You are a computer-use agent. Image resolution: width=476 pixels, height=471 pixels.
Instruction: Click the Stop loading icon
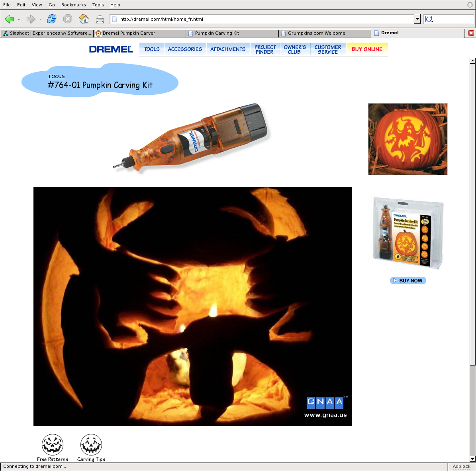(x=68, y=19)
